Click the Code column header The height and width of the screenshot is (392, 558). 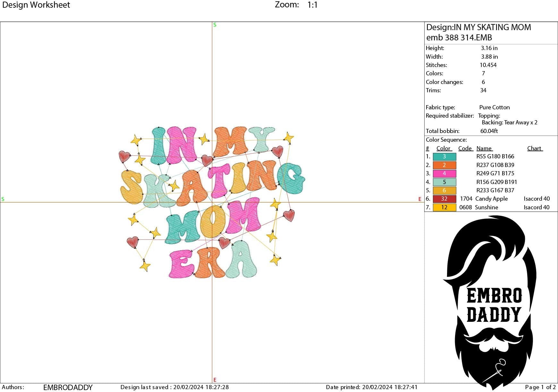coord(465,148)
